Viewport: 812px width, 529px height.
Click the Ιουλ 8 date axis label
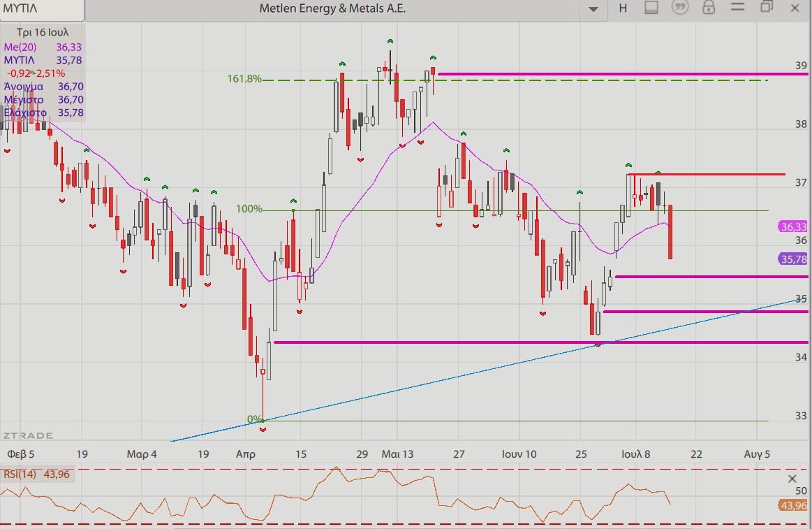click(x=635, y=454)
